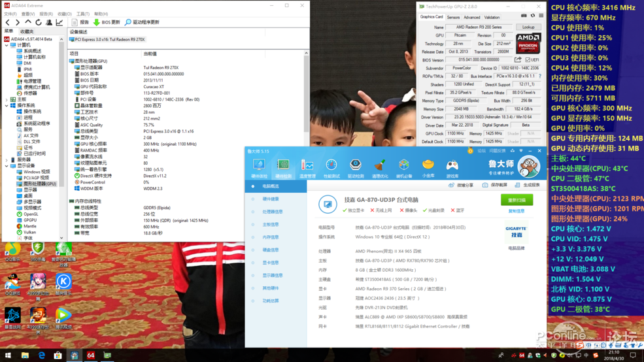Click GPU-Z screenshot camera icon
This screenshot has width=644, height=362.
(524, 16)
